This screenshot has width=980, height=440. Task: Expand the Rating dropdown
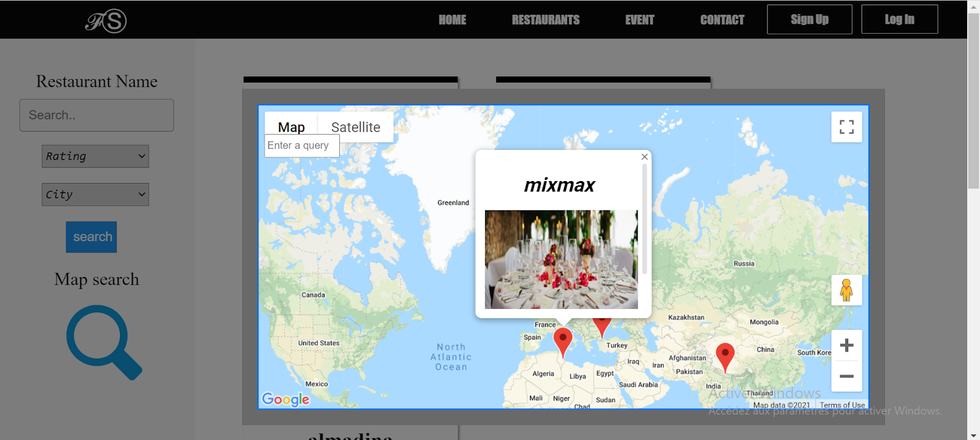(x=96, y=156)
